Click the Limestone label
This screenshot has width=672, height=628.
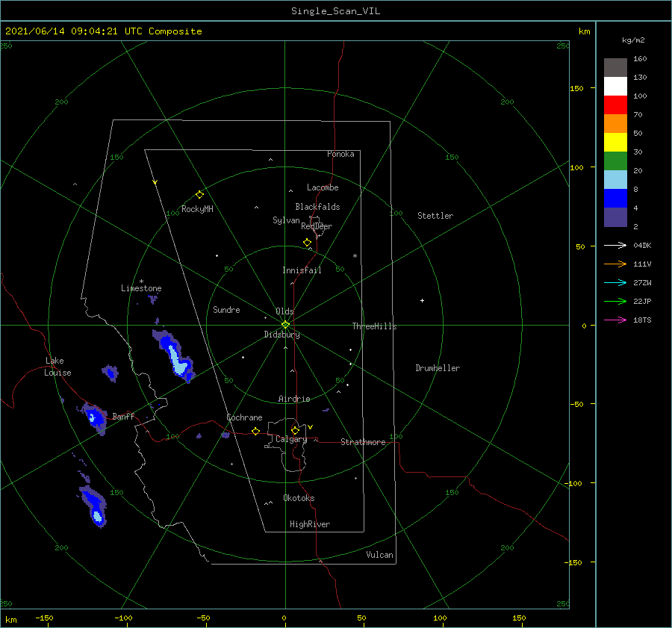pyautogui.click(x=141, y=288)
